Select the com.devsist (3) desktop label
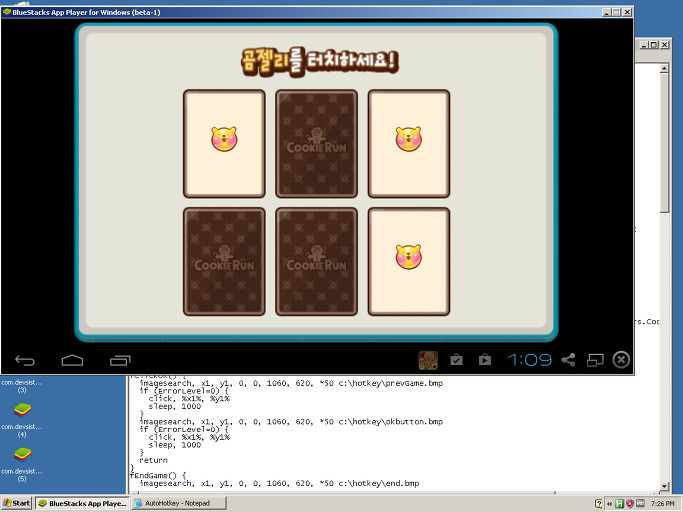This screenshot has width=683, height=512. coord(22,386)
